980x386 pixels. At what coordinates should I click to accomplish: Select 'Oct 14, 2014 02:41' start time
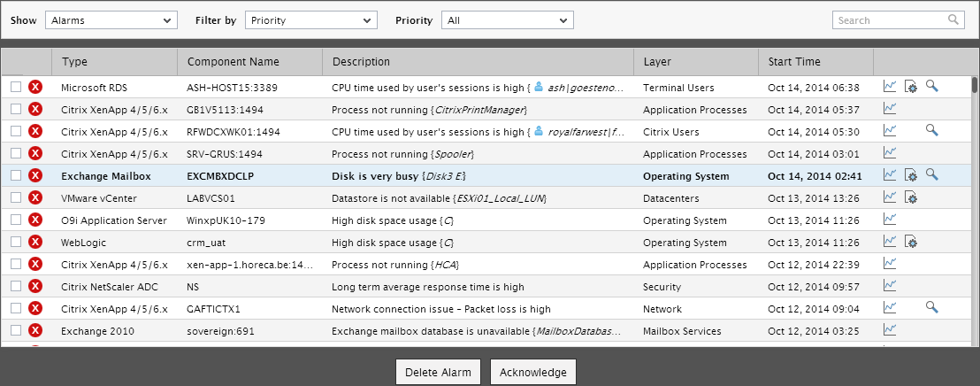[815, 176]
